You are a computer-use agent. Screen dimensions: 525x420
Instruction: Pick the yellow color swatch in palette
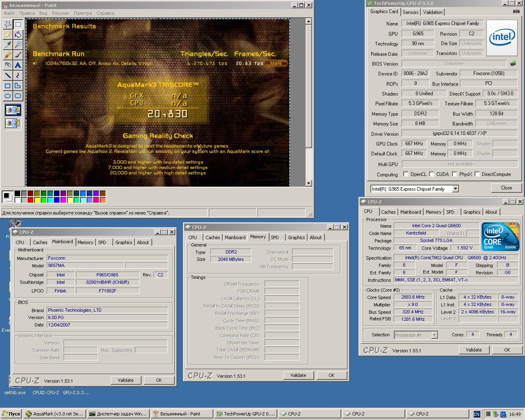tap(37, 200)
